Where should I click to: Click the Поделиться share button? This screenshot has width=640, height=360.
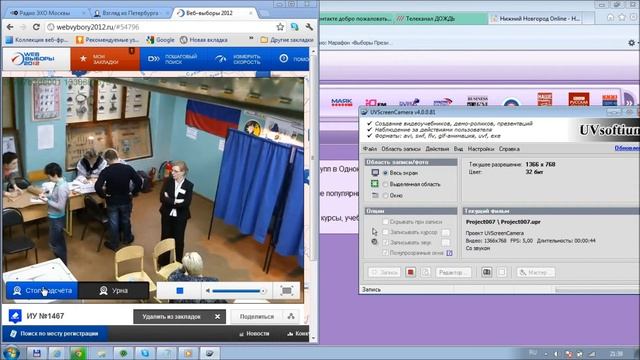[257, 316]
